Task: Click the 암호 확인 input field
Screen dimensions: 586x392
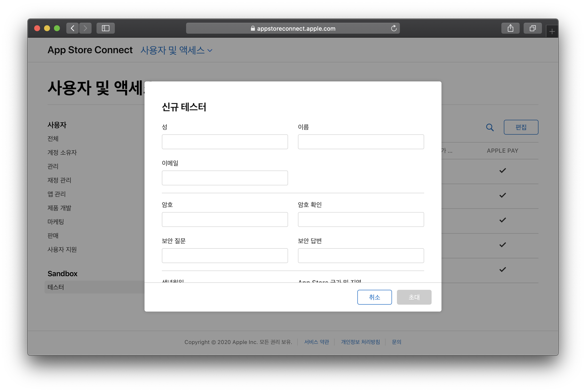Action: click(361, 220)
